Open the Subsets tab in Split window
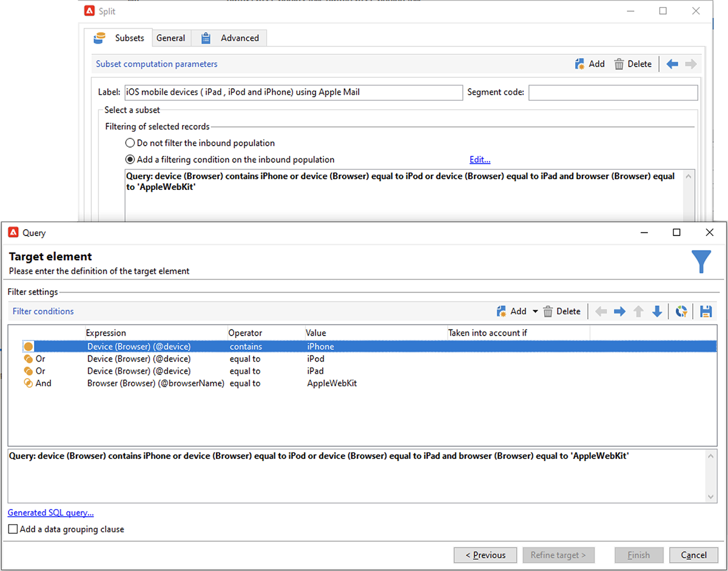Viewport: 728px width, 571px height. click(x=119, y=38)
